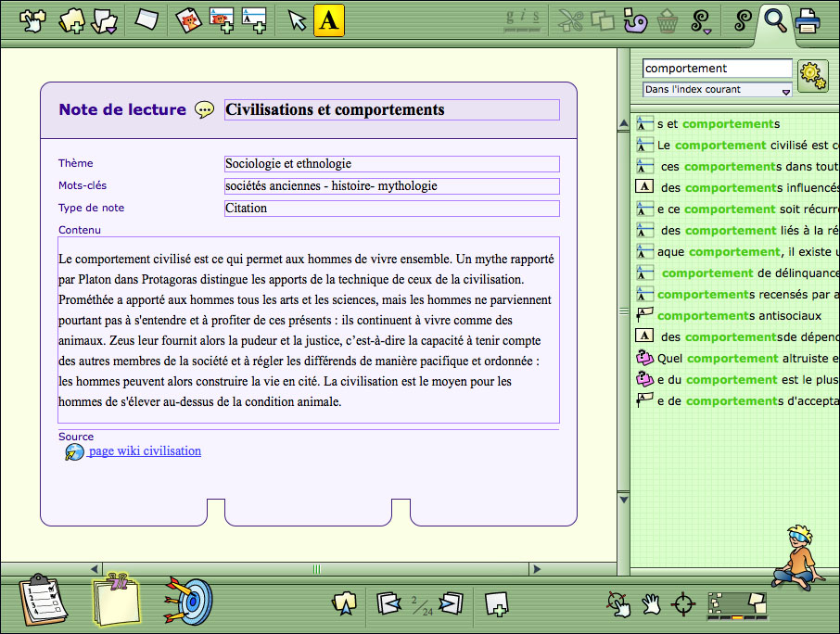Select the open hand tool in the bottom bar
Image resolution: width=840 pixels, height=634 pixels.
651,604
